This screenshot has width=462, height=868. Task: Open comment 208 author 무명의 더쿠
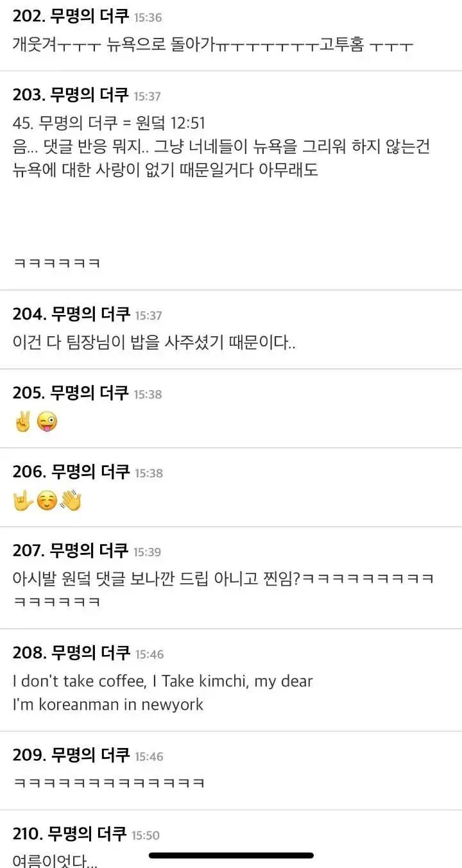tap(90, 653)
